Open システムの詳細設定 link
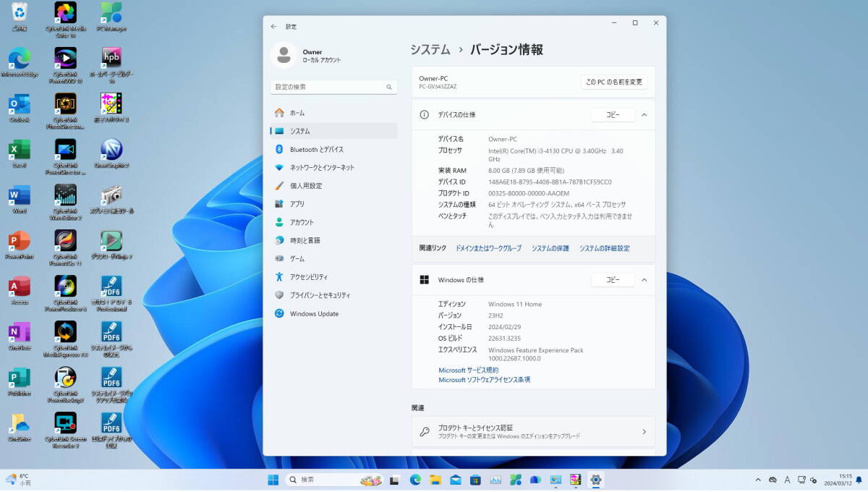The image size is (868, 492). click(605, 248)
